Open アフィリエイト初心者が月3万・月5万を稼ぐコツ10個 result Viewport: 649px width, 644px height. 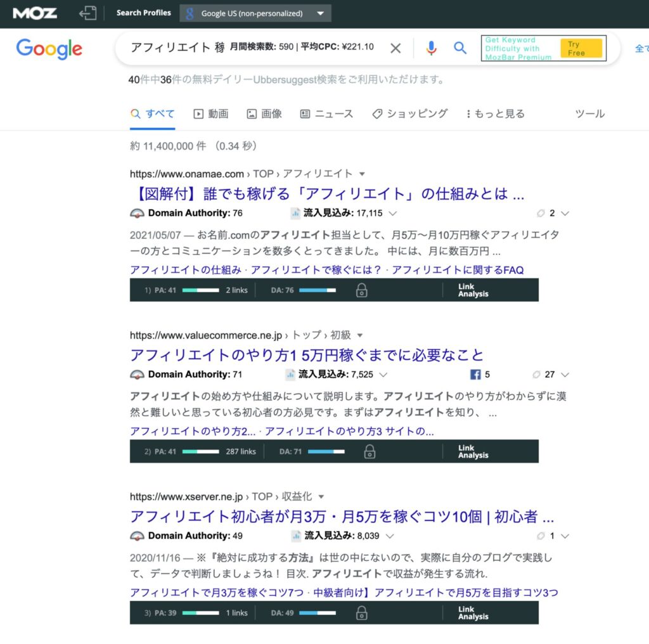click(x=342, y=517)
